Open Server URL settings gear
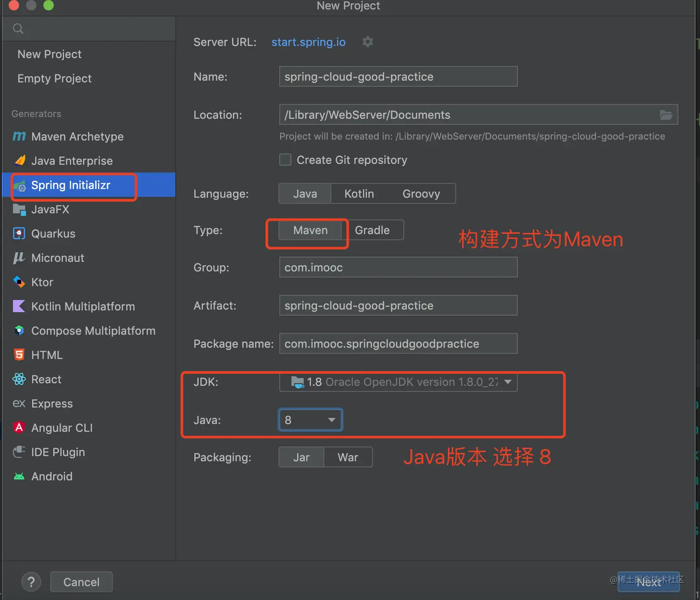Image resolution: width=700 pixels, height=600 pixels. pyautogui.click(x=368, y=42)
